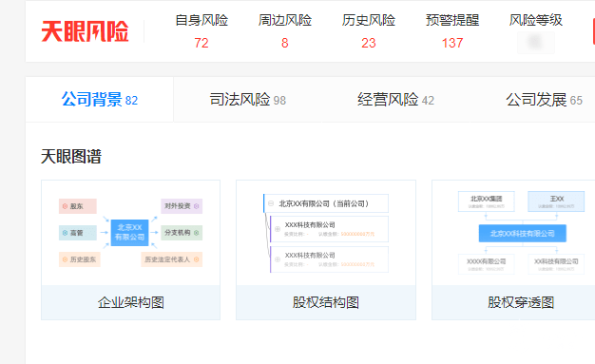Click the 天眼风险 logo
This screenshot has height=364, width=595.
(85, 31)
